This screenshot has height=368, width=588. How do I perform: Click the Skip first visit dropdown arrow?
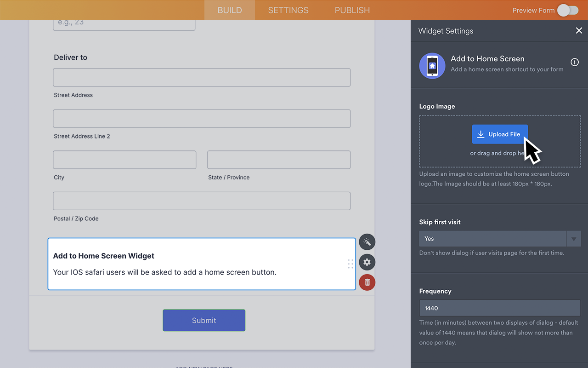(x=574, y=239)
